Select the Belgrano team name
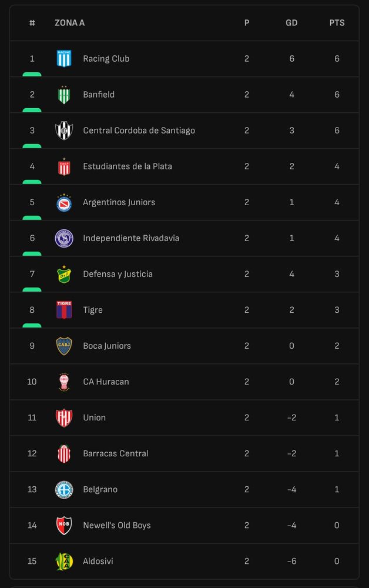 [100, 489]
